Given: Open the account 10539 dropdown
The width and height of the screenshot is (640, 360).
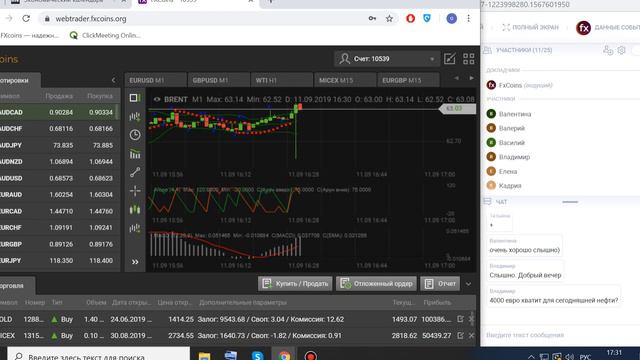Looking at the screenshot, I should coord(387,59).
